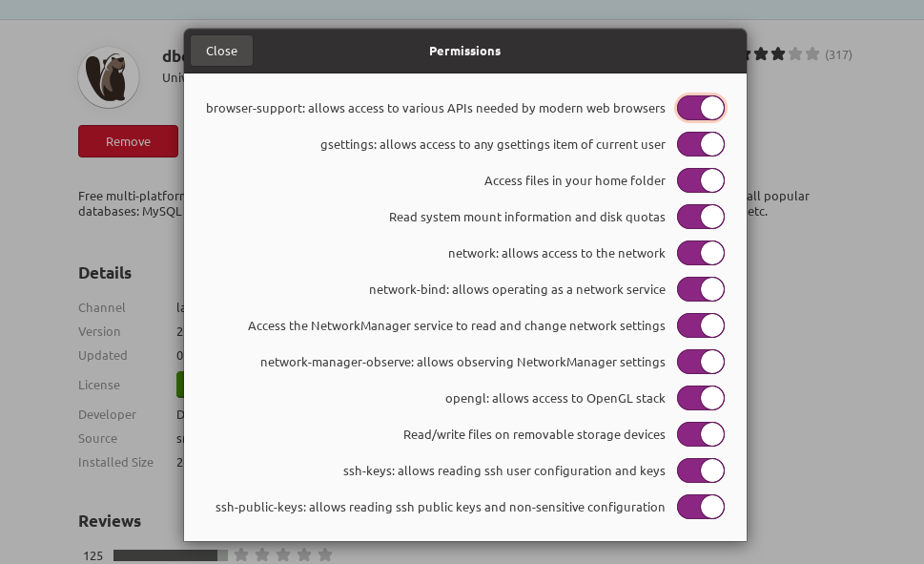Screen dimensions: 924x564
Task: Click the red Remove button
Action: point(128,141)
